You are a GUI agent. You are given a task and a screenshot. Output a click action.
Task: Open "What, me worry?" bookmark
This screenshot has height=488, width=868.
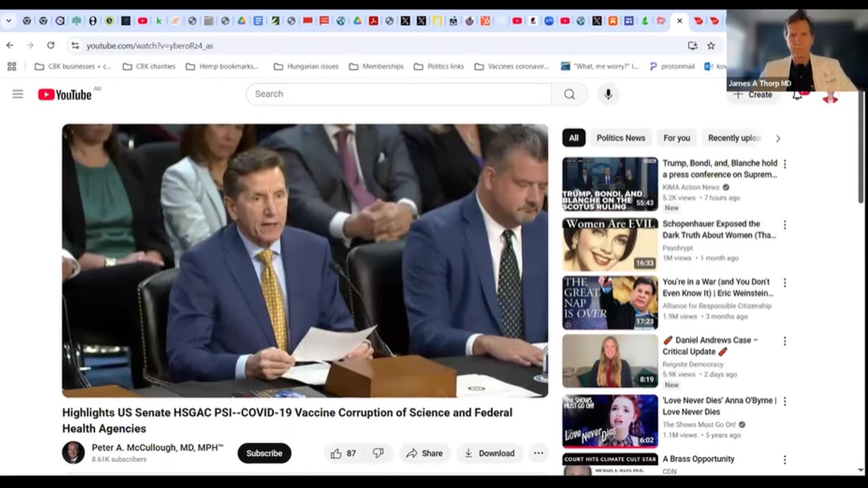[600, 66]
